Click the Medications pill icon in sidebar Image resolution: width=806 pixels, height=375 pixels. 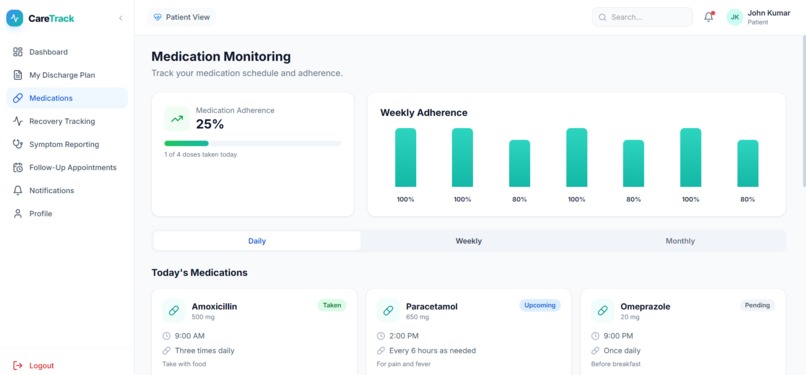click(18, 98)
